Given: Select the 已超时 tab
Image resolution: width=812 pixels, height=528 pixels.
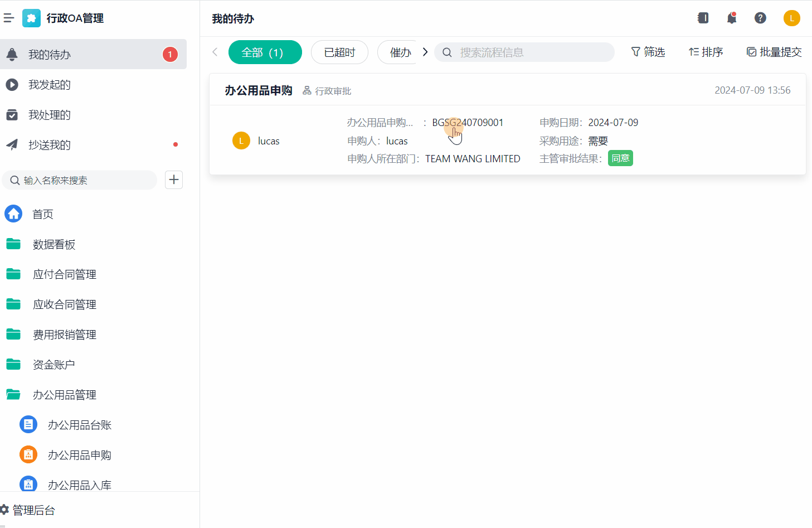Looking at the screenshot, I should (339, 52).
